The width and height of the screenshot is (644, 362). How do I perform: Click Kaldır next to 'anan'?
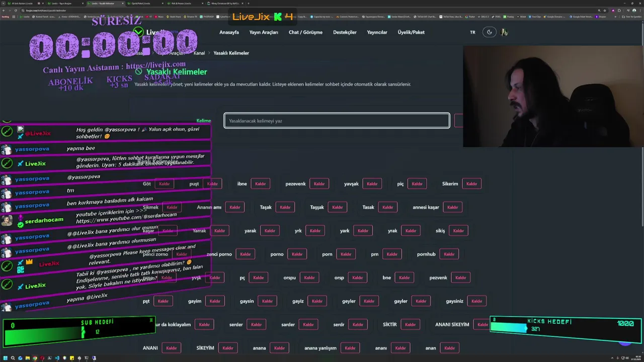pyautogui.click(x=449, y=348)
